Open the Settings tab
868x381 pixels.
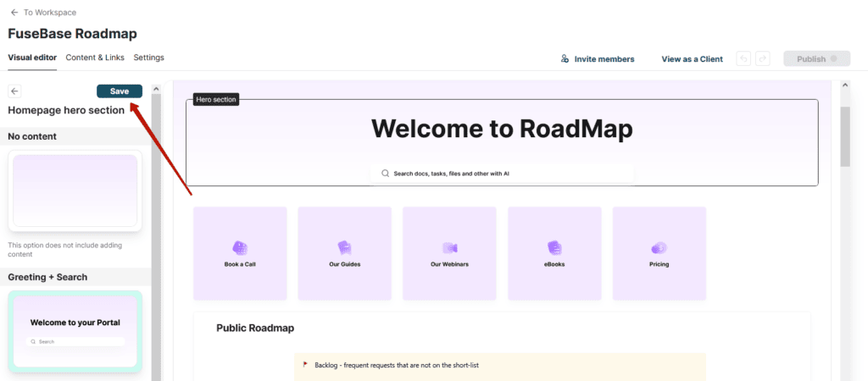pos(149,58)
